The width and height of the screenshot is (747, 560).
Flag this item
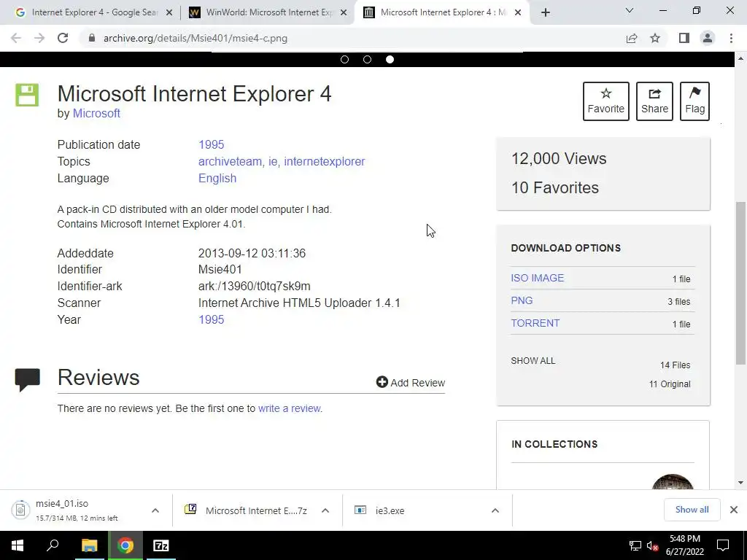[694, 101]
